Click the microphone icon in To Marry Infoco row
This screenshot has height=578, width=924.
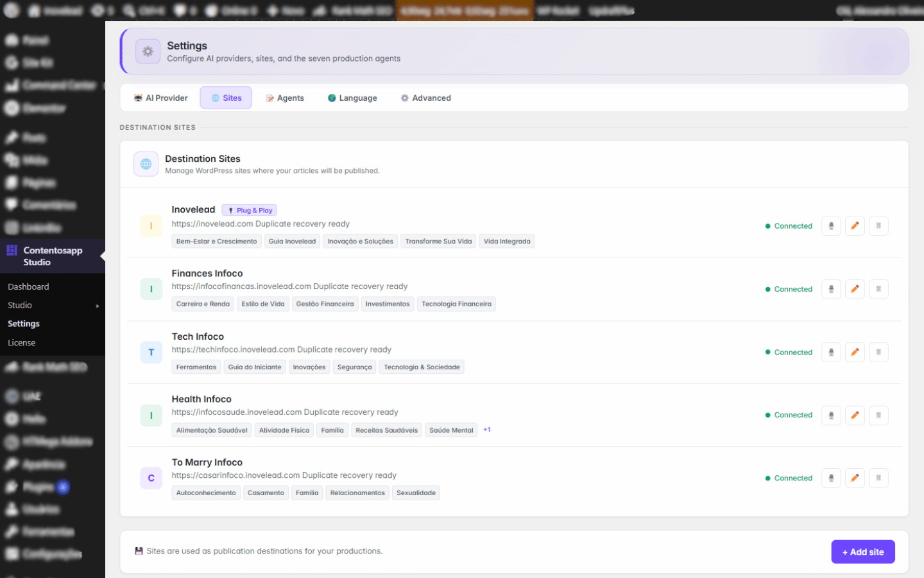click(831, 478)
